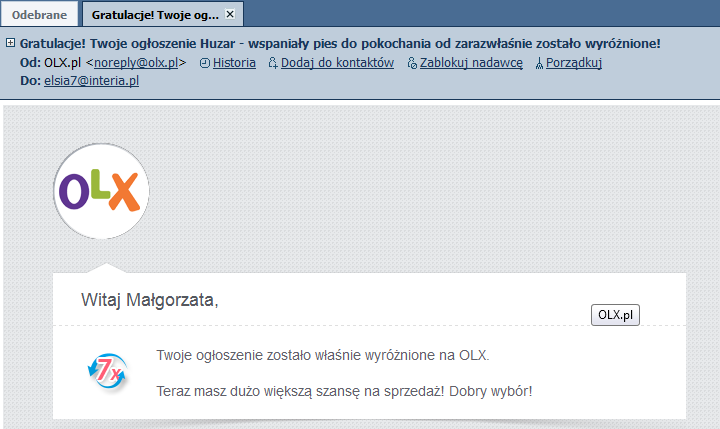
Task: Click the greeting "Witaj Małgorzata,"
Action: click(x=150, y=300)
